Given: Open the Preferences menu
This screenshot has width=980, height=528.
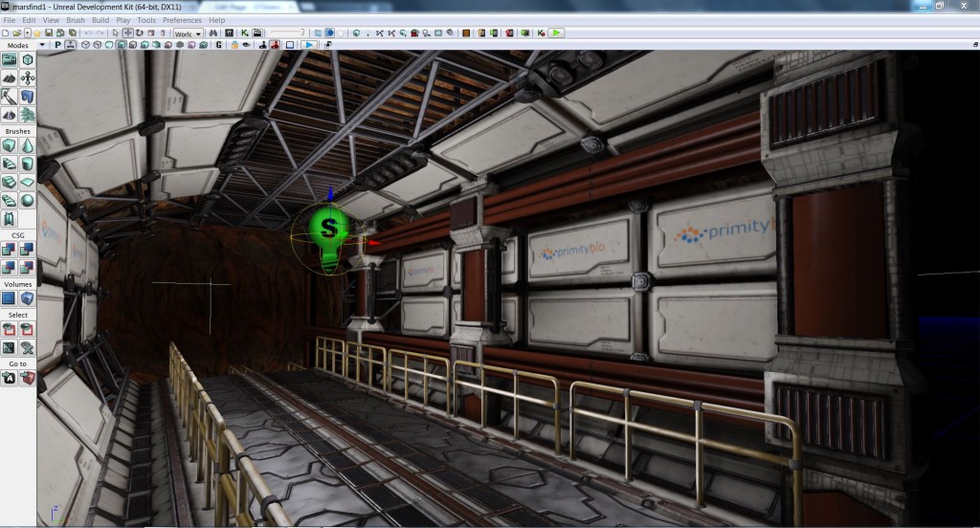Looking at the screenshot, I should click(x=182, y=20).
